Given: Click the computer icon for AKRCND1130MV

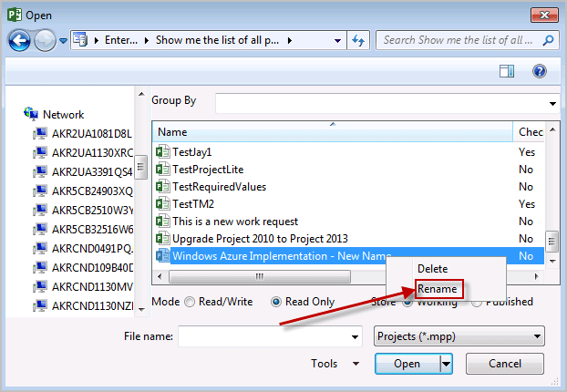Looking at the screenshot, I should (40, 287).
